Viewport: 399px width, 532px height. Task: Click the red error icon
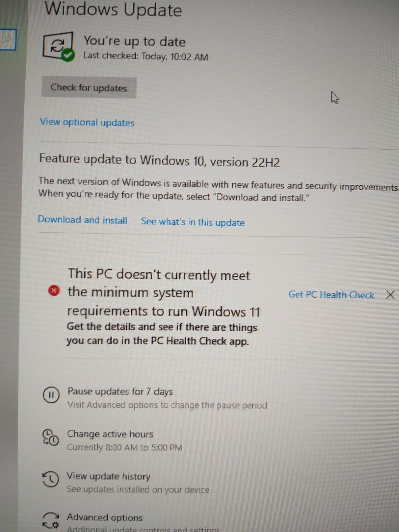[x=53, y=291]
